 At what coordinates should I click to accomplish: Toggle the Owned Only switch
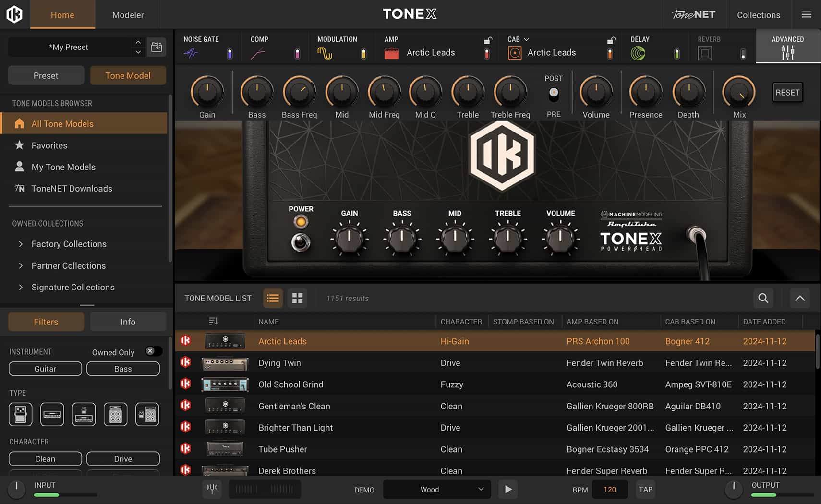pyautogui.click(x=153, y=351)
